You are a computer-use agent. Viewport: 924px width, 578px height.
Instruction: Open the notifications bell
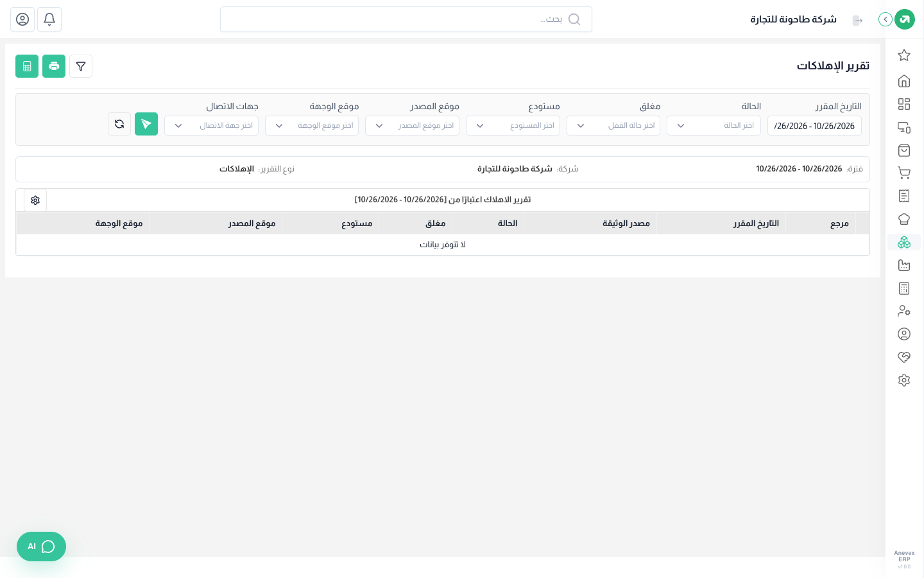49,19
